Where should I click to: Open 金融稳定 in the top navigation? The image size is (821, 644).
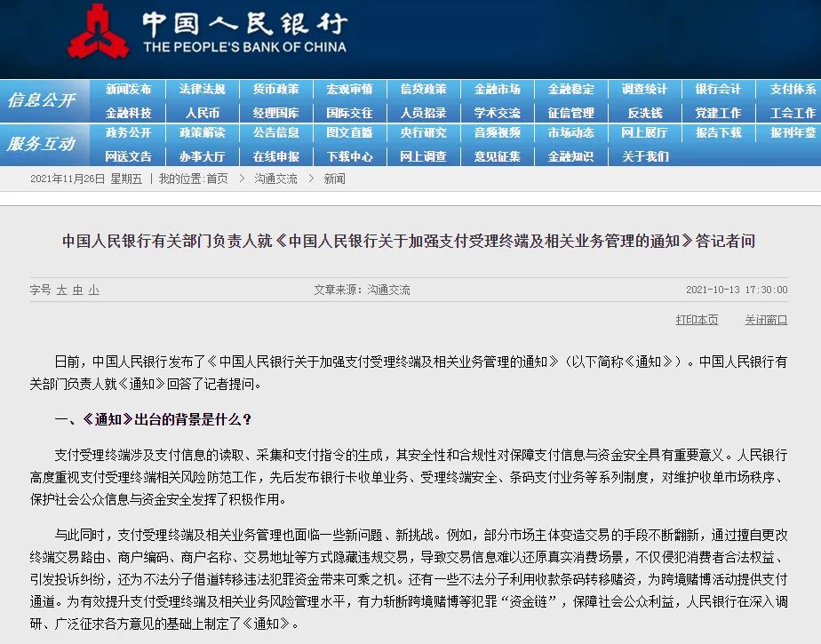click(x=571, y=90)
